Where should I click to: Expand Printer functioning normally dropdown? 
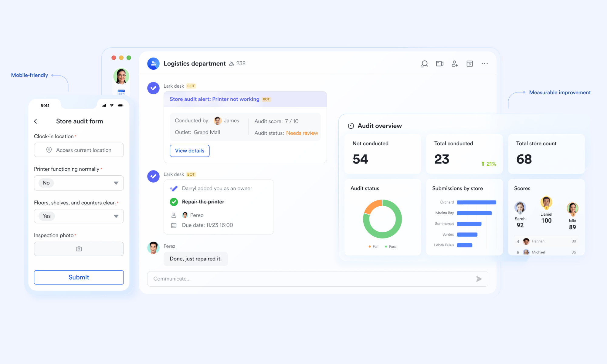click(116, 183)
